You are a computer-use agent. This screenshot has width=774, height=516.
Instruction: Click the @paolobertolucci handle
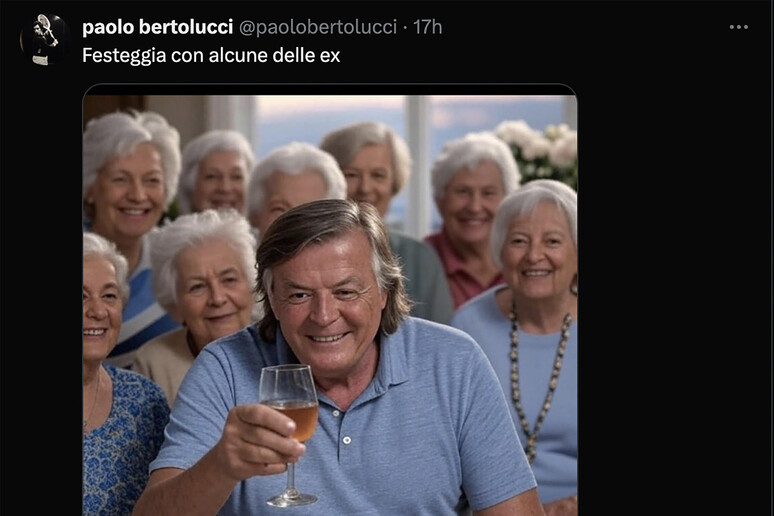[318, 27]
